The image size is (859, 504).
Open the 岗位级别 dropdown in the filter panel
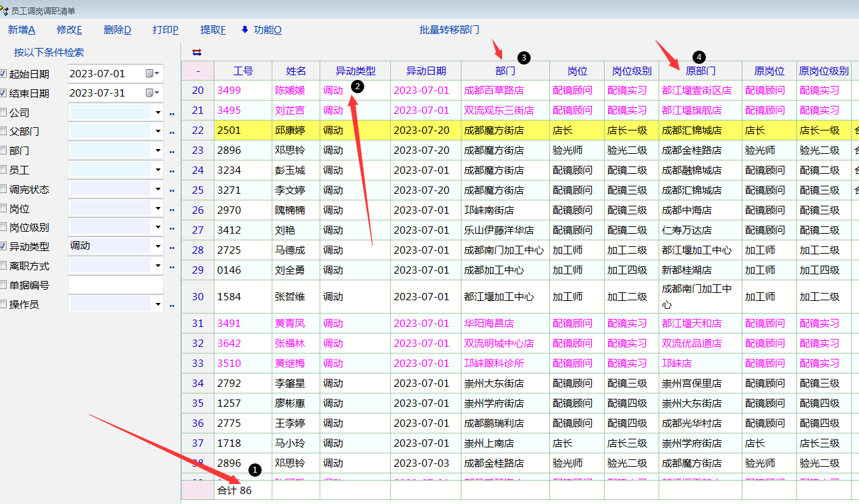click(x=158, y=228)
